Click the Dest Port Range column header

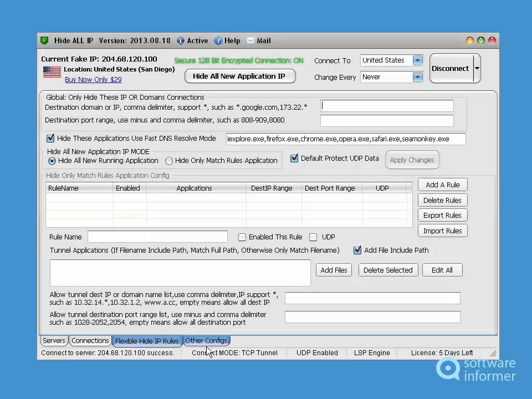[331, 188]
